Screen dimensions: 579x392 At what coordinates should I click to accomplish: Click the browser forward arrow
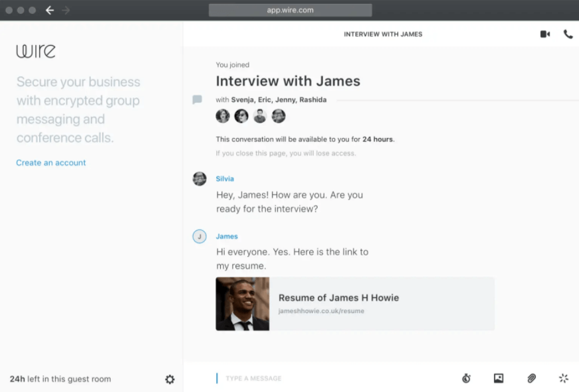click(66, 10)
